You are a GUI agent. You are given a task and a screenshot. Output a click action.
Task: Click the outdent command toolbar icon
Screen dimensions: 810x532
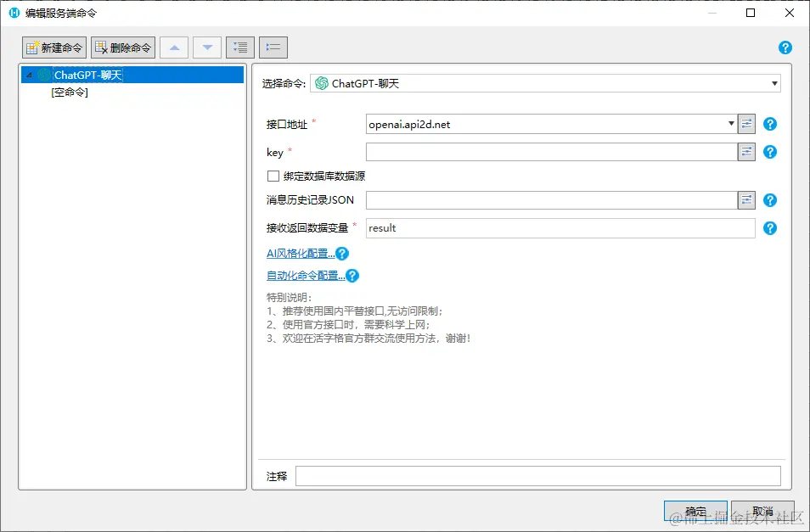(x=273, y=48)
